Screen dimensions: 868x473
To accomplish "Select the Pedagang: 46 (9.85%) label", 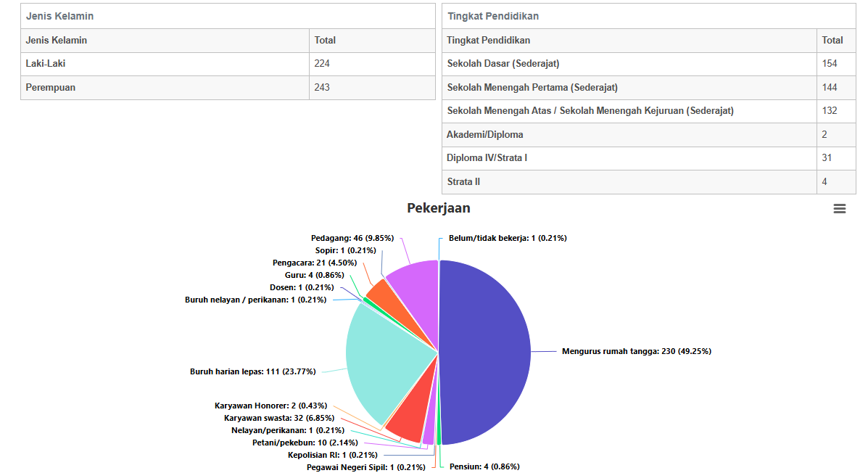I will 352,238.
